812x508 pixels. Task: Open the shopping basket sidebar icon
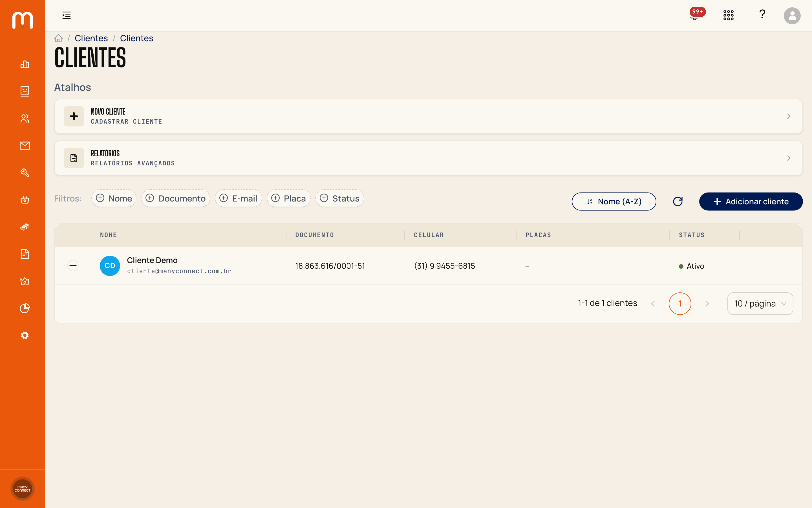click(25, 200)
